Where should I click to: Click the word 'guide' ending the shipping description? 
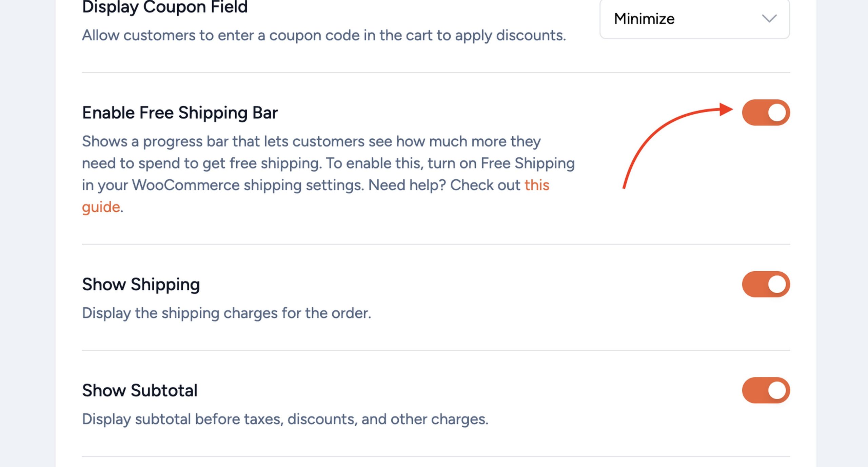[x=101, y=207]
